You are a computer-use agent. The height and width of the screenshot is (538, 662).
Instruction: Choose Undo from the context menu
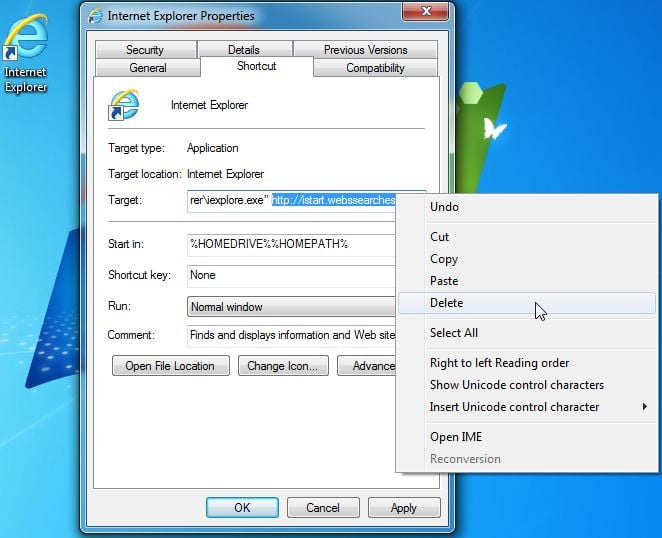pos(527,207)
